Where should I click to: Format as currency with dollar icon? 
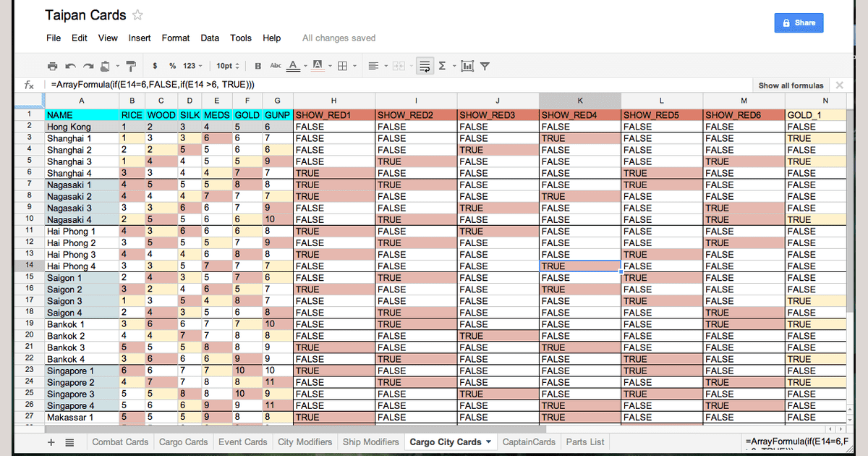[155, 66]
